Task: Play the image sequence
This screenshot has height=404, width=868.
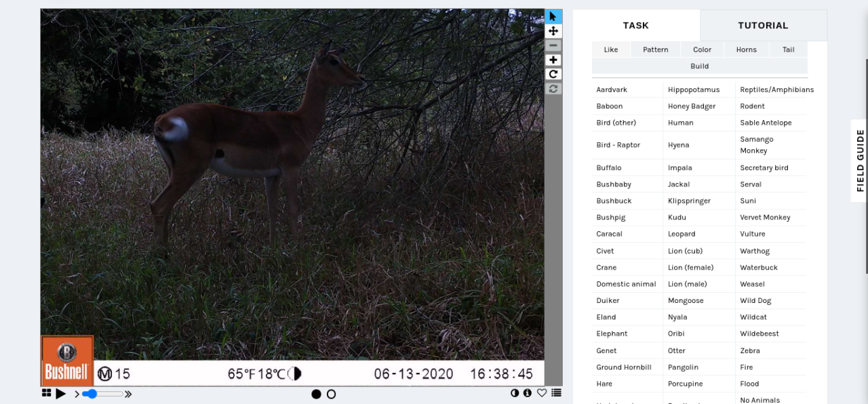Action: pyautogui.click(x=60, y=393)
